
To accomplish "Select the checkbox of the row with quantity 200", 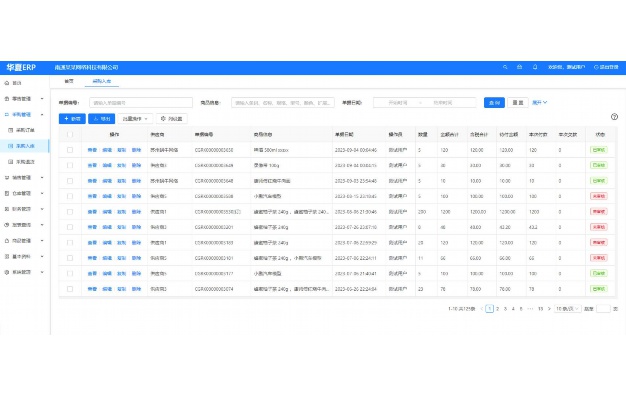I will 70,212.
